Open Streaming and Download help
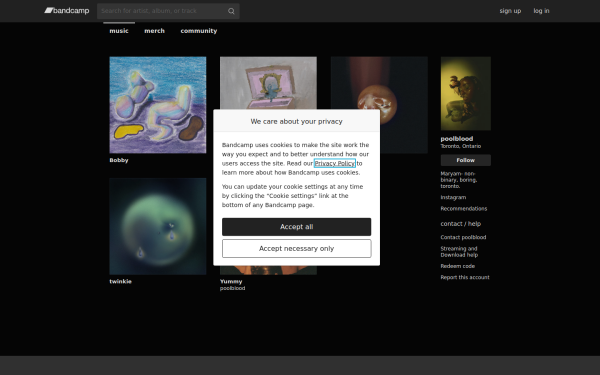This screenshot has width=600, height=375. (x=459, y=251)
